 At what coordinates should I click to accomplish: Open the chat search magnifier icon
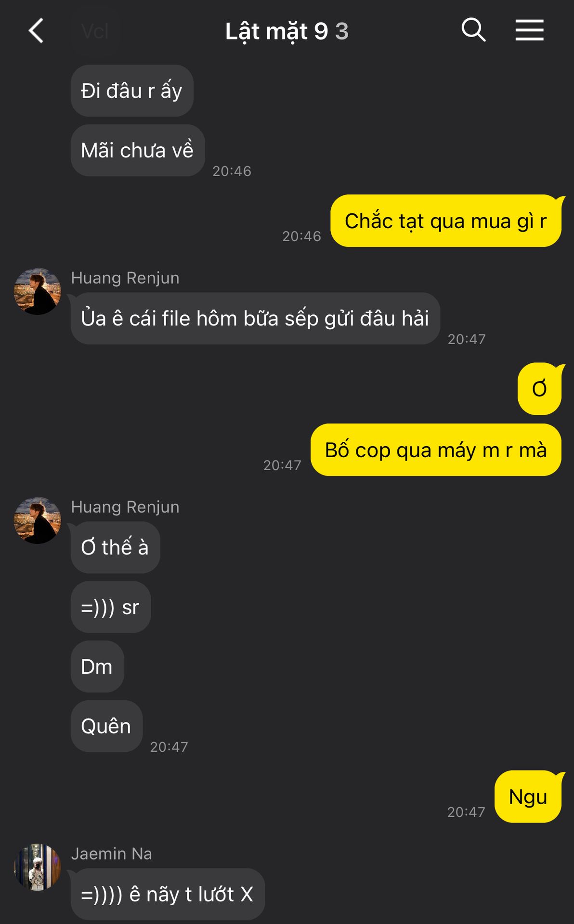tap(473, 30)
